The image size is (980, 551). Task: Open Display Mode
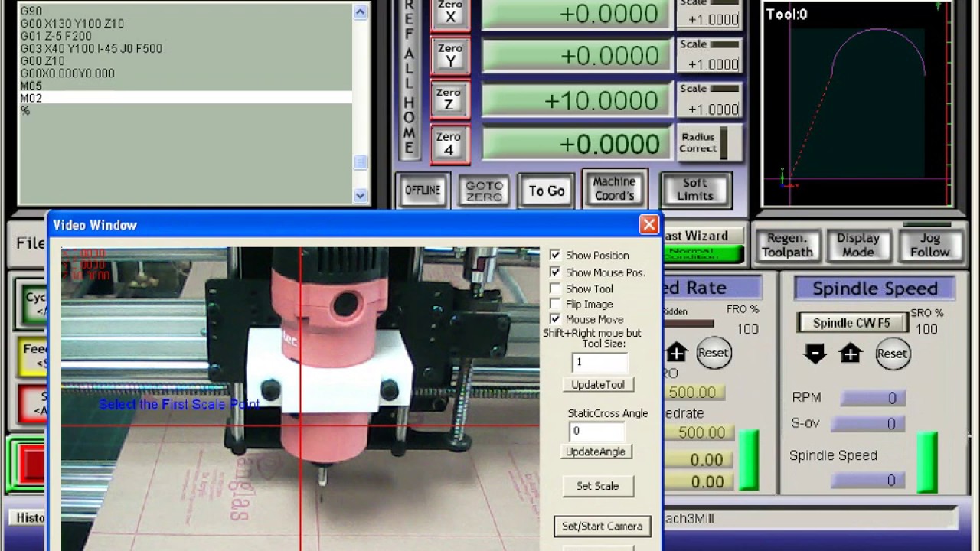(857, 245)
